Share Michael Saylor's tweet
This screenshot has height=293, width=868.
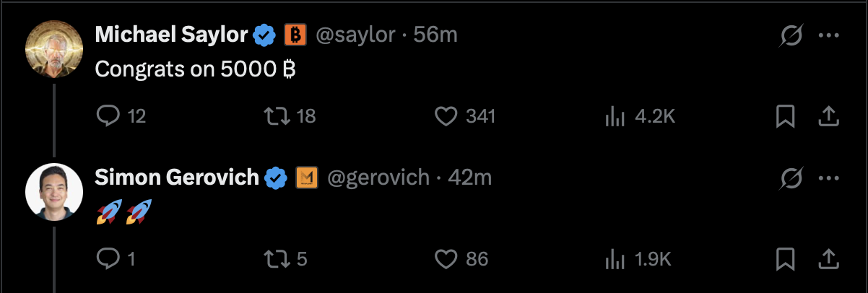coord(828,115)
